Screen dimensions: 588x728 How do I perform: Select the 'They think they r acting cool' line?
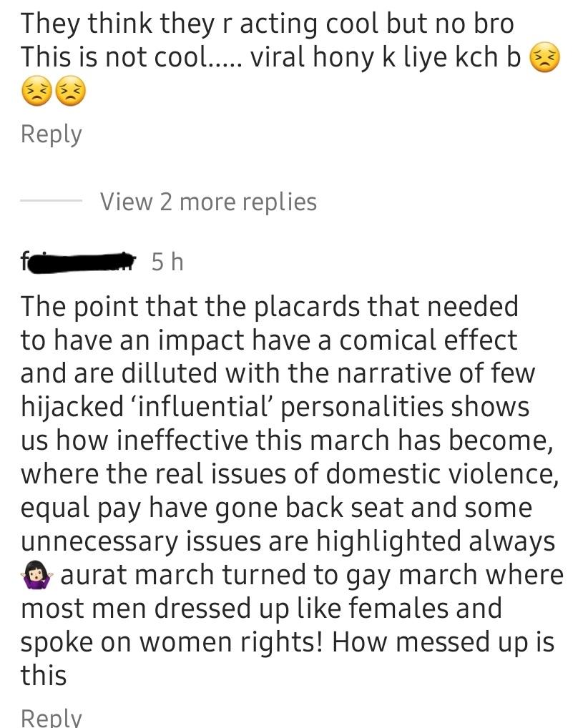(267, 24)
